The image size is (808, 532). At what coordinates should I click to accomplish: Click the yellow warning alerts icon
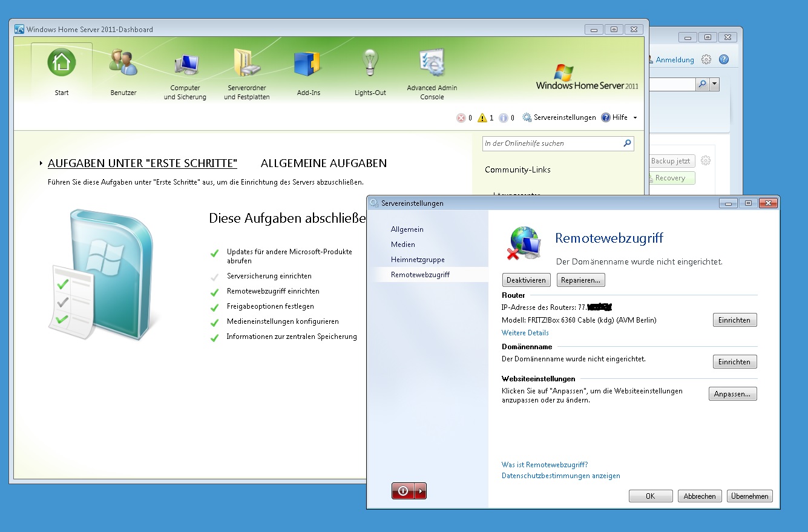482,118
